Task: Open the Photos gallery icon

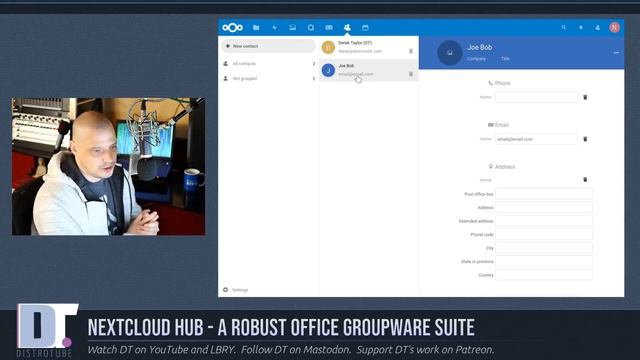Action: click(293, 27)
